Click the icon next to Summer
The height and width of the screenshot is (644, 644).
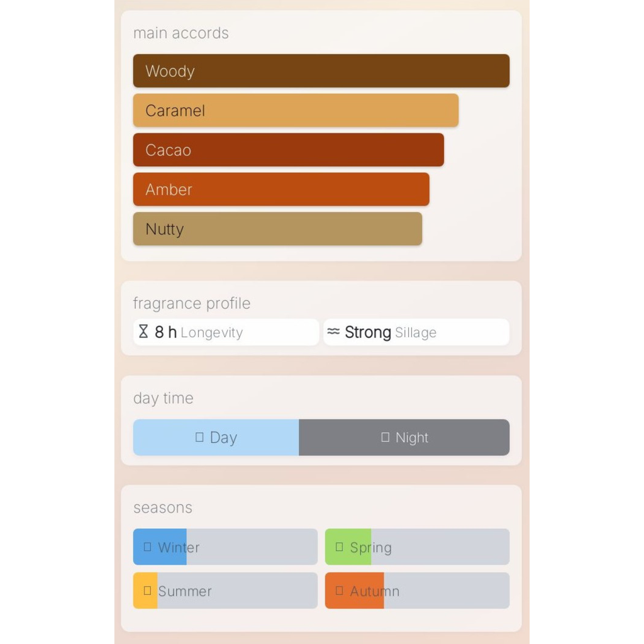[147, 591]
